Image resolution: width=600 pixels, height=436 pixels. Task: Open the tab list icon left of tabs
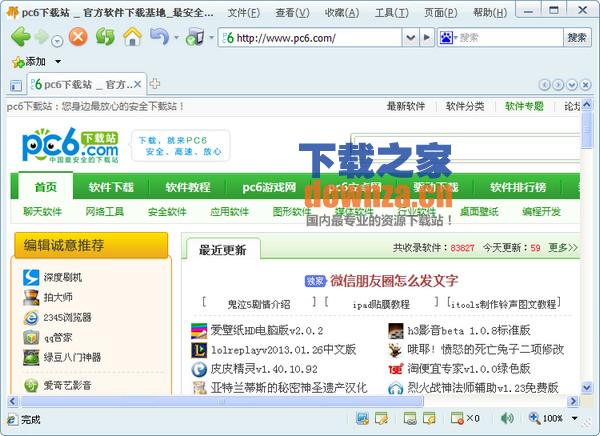point(16,85)
